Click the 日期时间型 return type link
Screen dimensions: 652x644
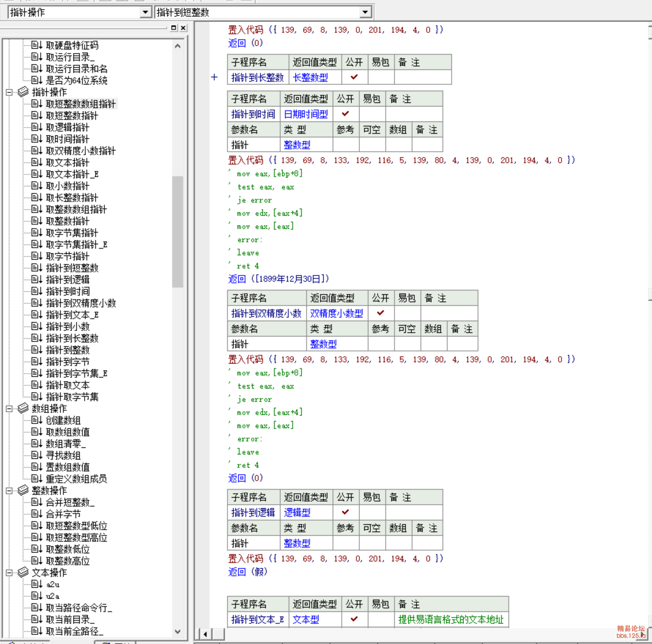point(306,114)
